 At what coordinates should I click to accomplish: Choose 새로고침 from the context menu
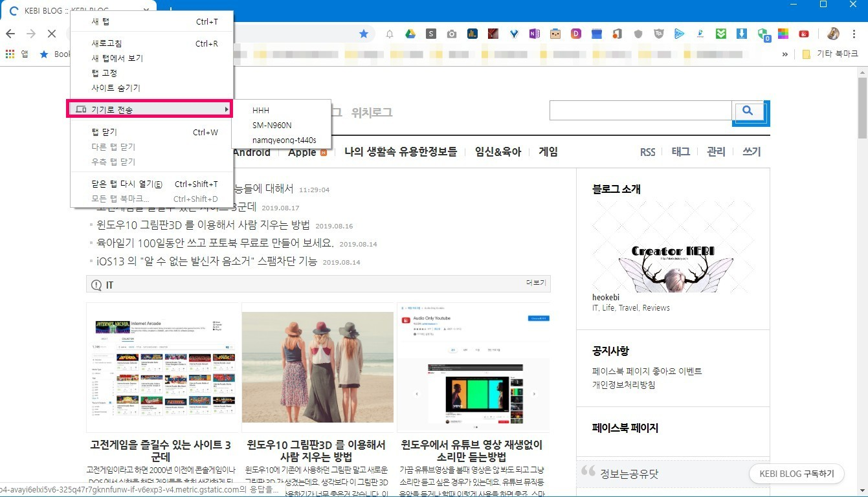coord(151,43)
